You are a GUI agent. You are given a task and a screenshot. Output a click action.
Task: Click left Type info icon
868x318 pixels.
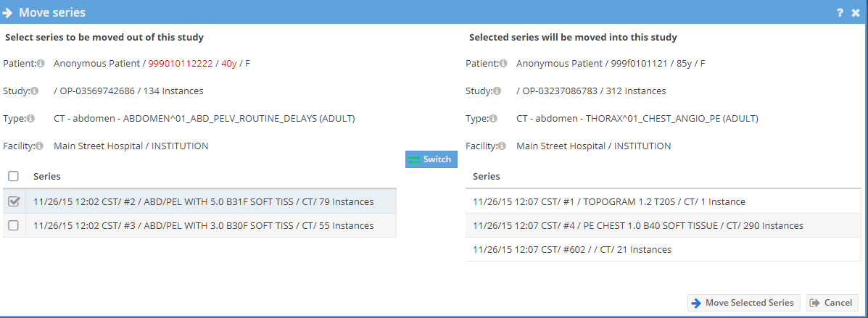click(30, 119)
